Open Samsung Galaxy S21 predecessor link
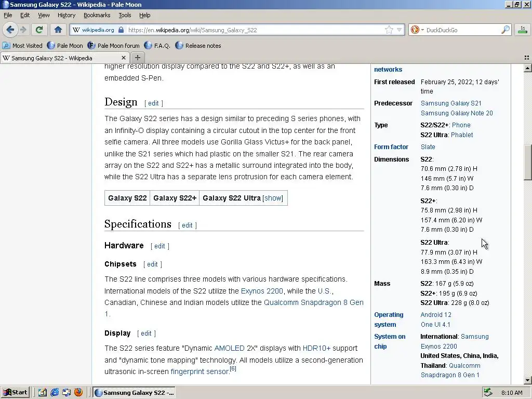This screenshot has width=532, height=399. [451, 103]
